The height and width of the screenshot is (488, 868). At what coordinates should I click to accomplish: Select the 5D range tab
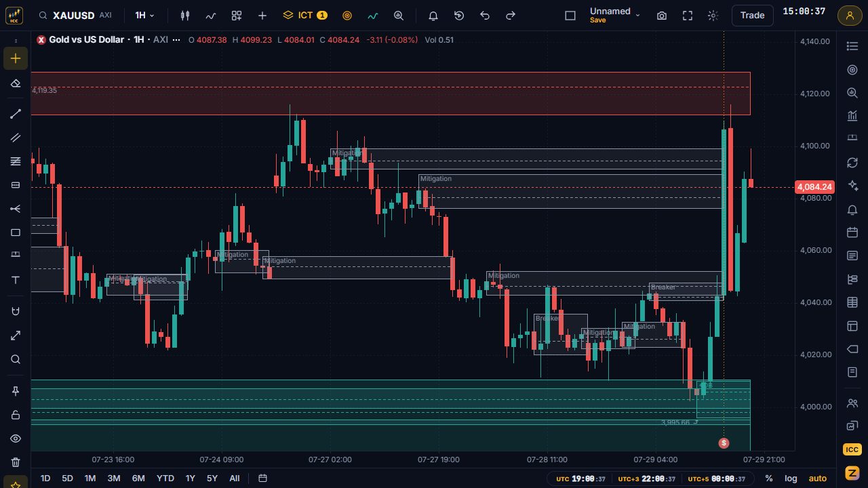tap(67, 478)
